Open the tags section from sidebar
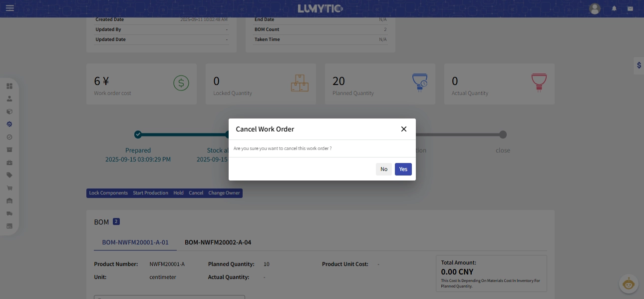 click(x=9, y=175)
